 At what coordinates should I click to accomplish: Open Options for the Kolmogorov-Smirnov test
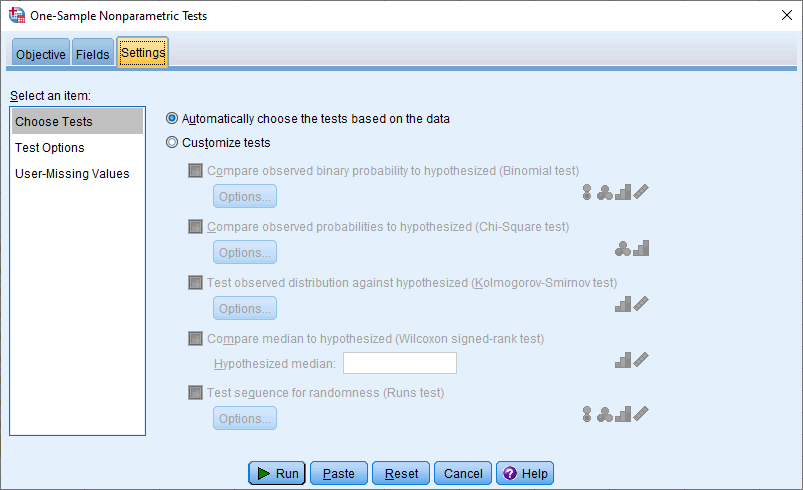(244, 308)
